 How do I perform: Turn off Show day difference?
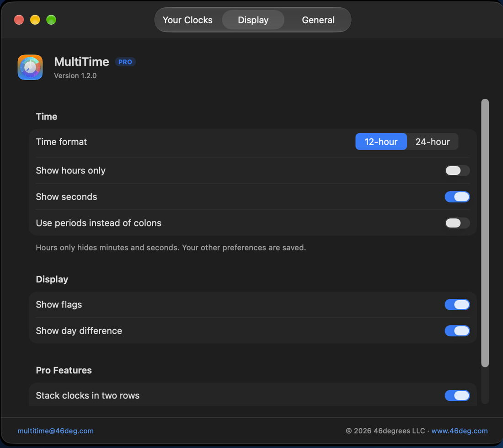click(x=457, y=331)
